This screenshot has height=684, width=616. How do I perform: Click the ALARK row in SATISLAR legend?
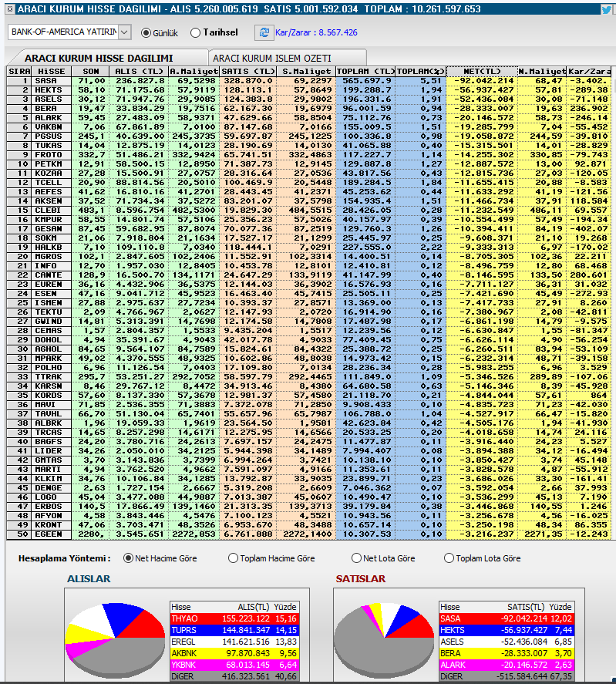pyautogui.click(x=507, y=665)
